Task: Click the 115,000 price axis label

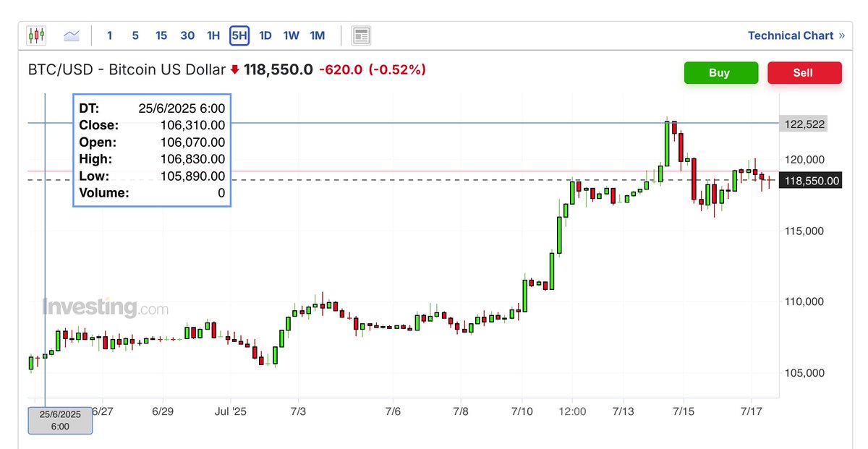Action: coord(804,231)
